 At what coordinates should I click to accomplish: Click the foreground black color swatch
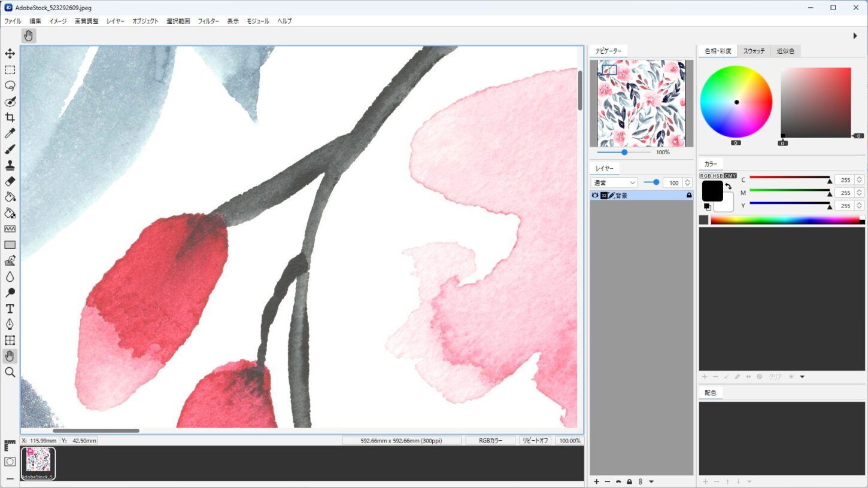711,191
